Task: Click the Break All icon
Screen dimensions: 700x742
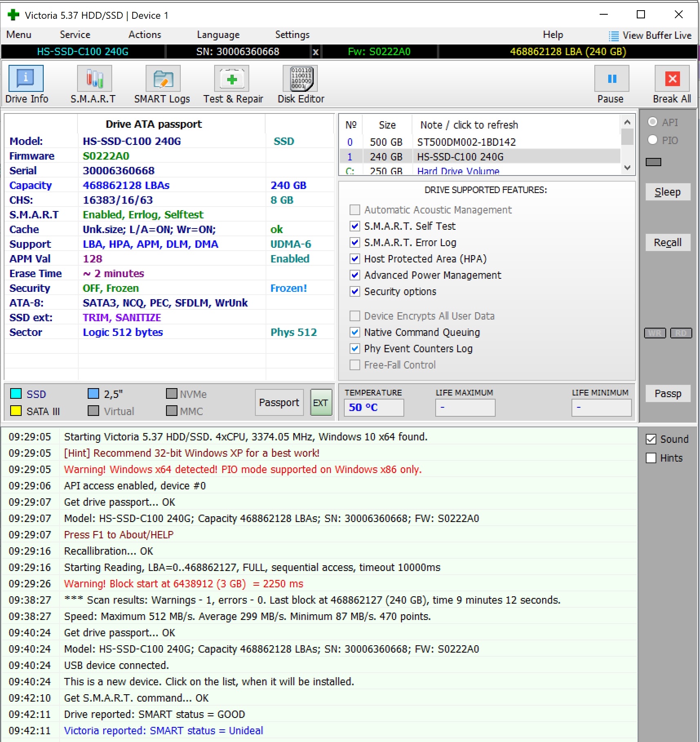Action: pos(672,78)
